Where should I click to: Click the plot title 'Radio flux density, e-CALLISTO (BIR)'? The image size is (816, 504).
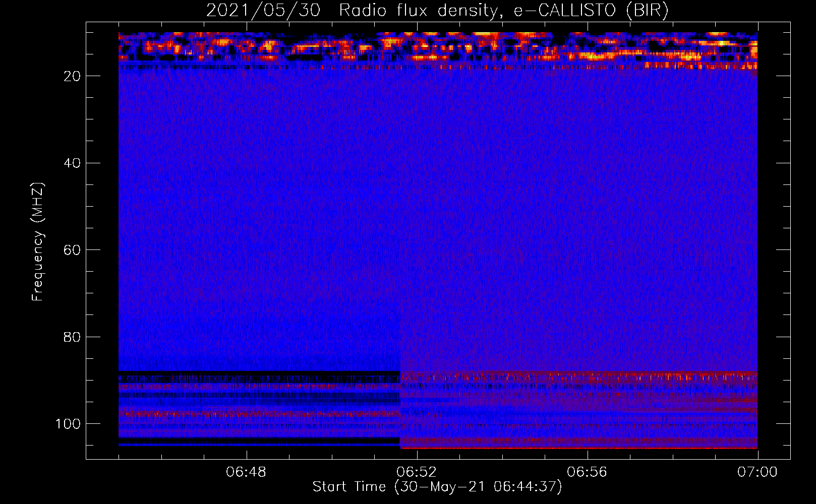(503, 11)
